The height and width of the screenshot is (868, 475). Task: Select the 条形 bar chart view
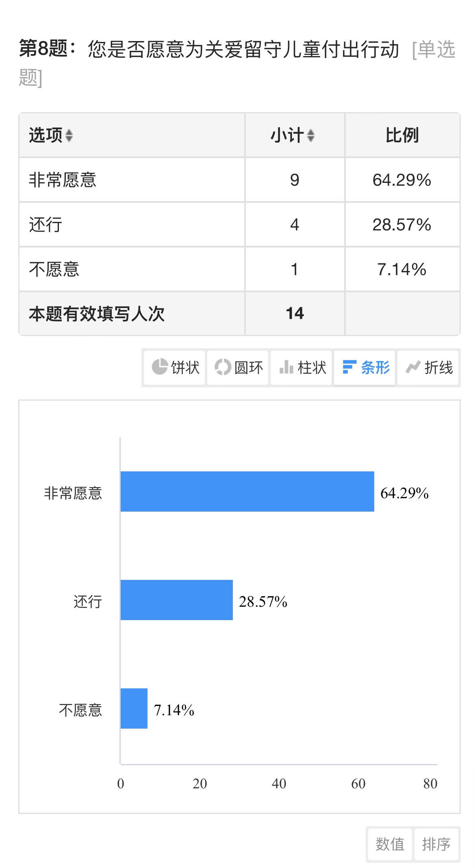click(x=365, y=367)
